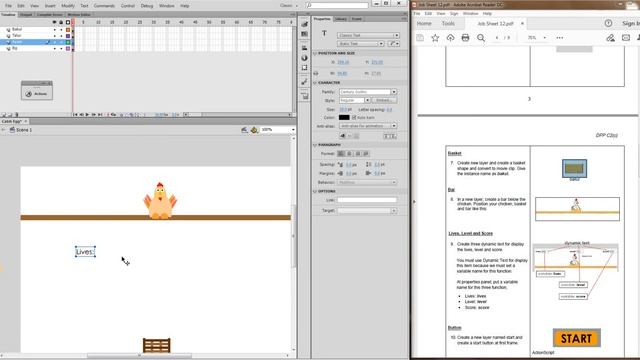Click the Selectable text icon under Anti-alias
This screenshot has height=360, width=640.
click(x=343, y=136)
